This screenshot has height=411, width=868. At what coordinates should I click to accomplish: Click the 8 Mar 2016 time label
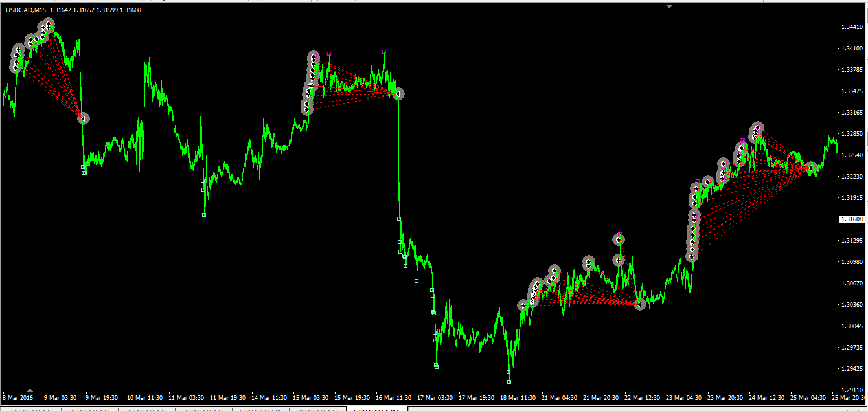19,398
